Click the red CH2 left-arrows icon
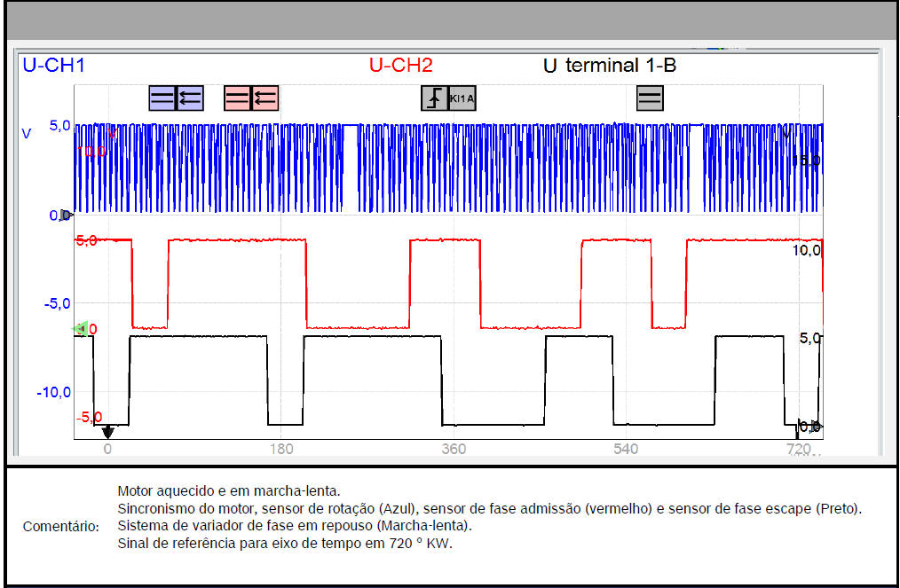 point(265,98)
